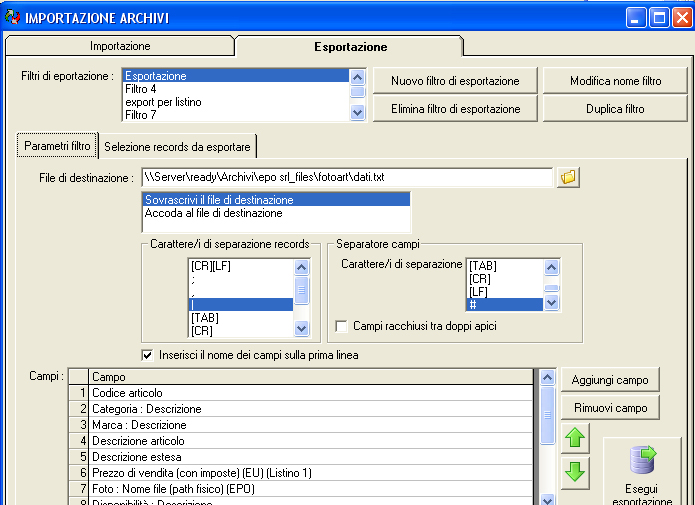Screen dimensions: 695x505
Task: Toggle Inserisci il nome dei campi checkbox
Action: click(x=147, y=355)
